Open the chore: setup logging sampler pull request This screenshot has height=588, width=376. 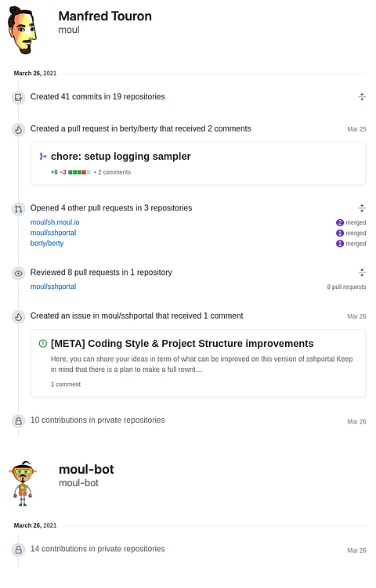(121, 157)
